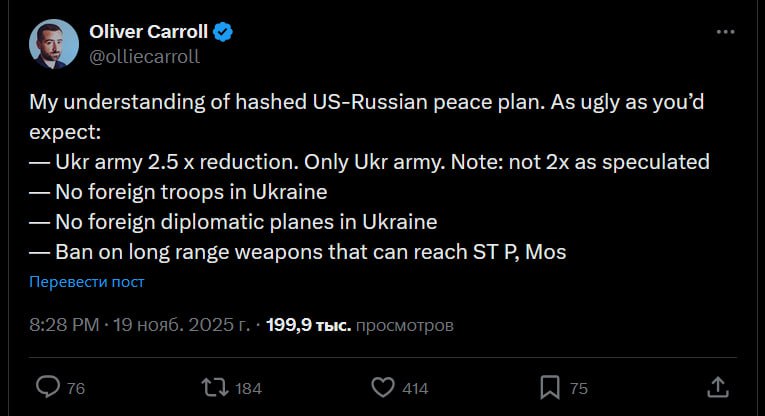Click the Перевести пост translate link
Screen dimensions: 765x416
click(x=87, y=282)
